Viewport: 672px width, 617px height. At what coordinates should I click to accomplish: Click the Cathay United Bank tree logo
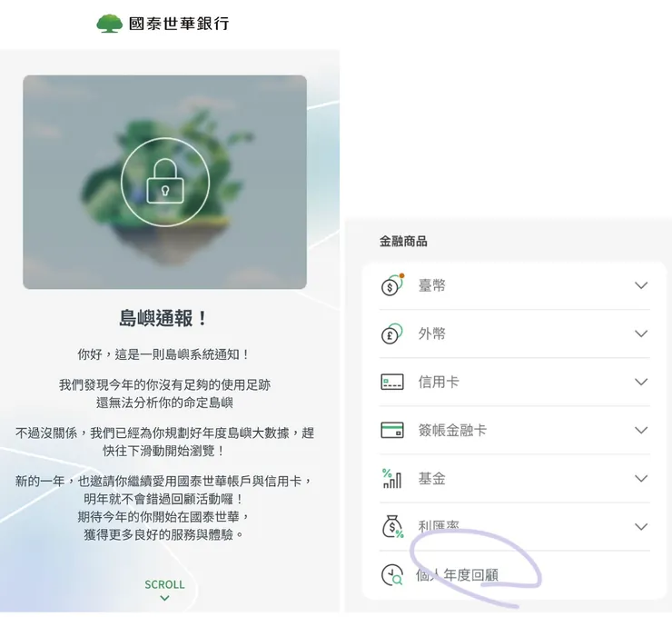(109, 23)
